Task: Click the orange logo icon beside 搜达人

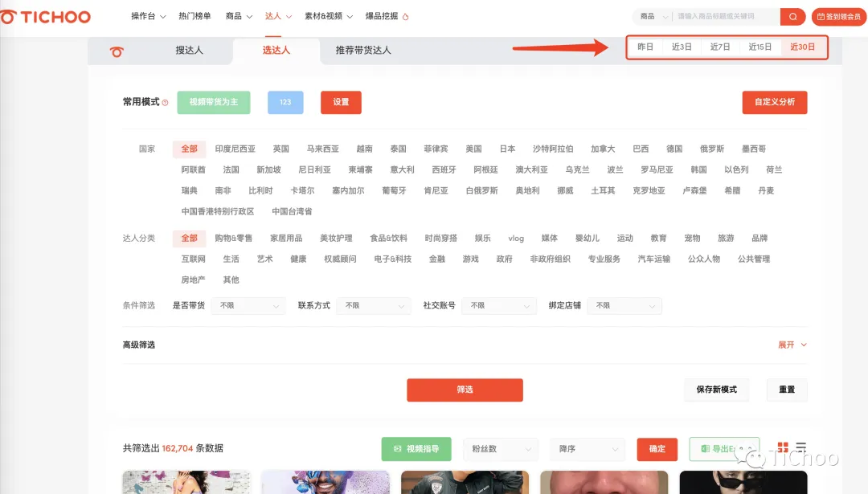Action: [x=117, y=51]
